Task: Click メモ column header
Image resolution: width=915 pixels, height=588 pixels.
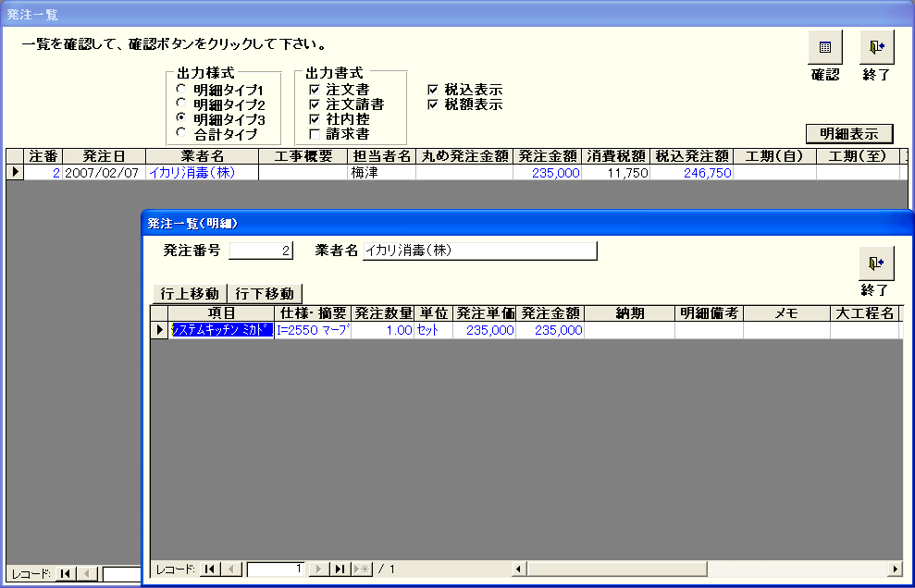Action: [786, 313]
